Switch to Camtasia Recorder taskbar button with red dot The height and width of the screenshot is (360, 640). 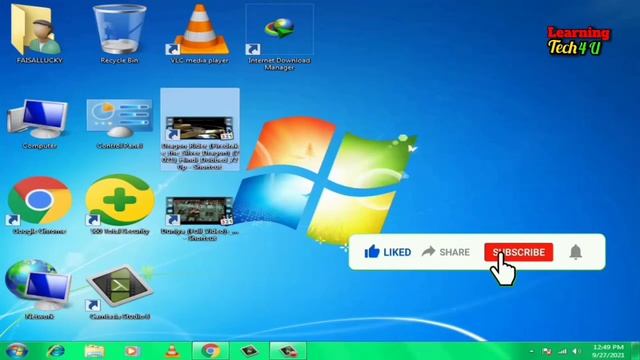pyautogui.click(x=288, y=351)
